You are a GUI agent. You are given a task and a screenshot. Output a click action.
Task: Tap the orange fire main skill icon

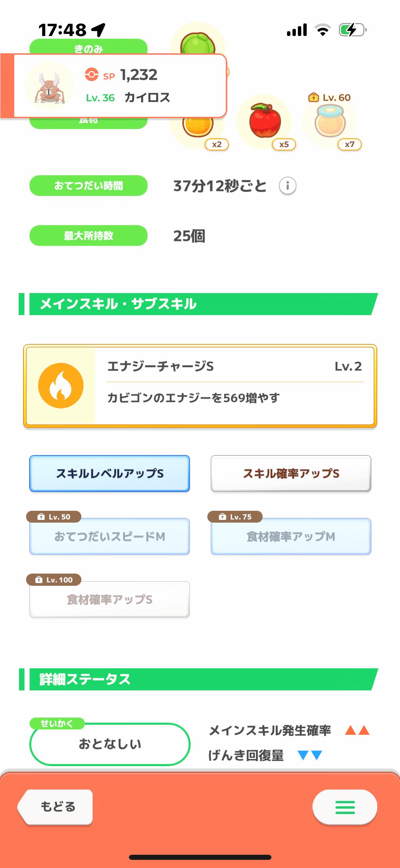[61, 386]
